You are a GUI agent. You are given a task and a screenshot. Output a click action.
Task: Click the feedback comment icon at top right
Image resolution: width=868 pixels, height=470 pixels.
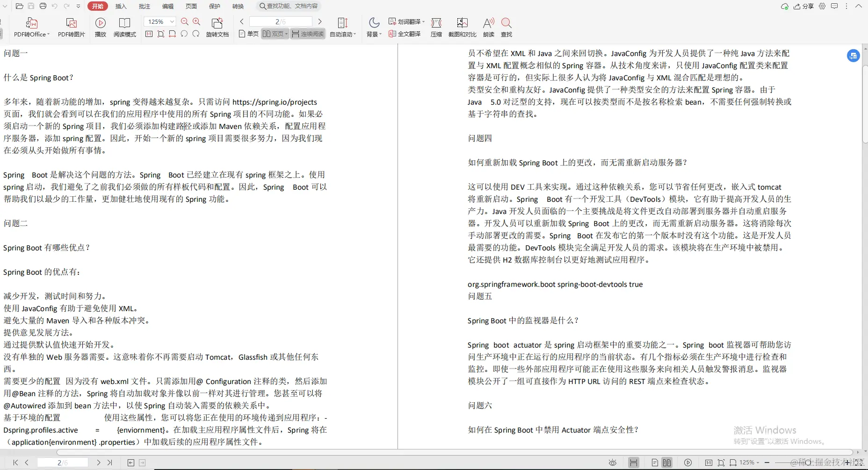pyautogui.click(x=834, y=6)
